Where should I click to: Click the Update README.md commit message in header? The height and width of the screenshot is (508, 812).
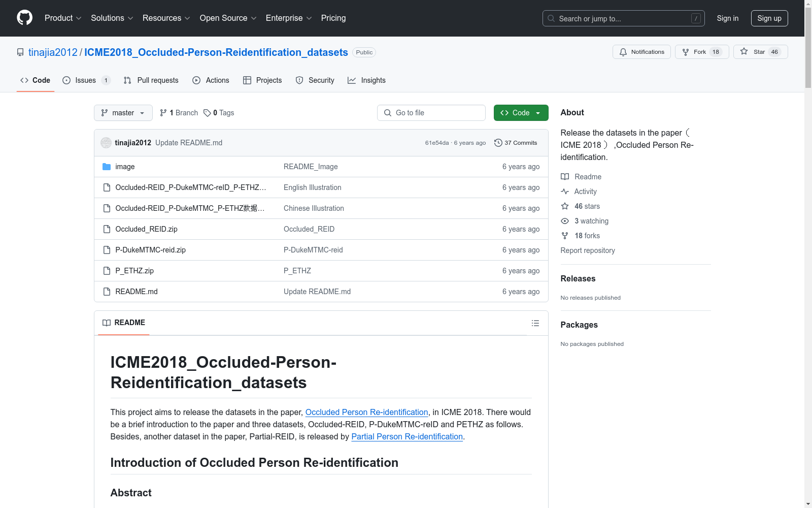pyautogui.click(x=189, y=143)
